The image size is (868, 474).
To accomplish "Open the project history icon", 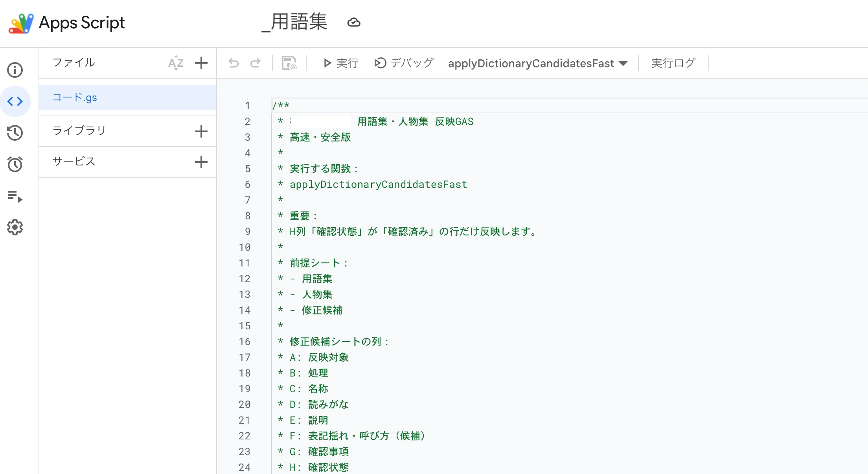I will (15, 133).
